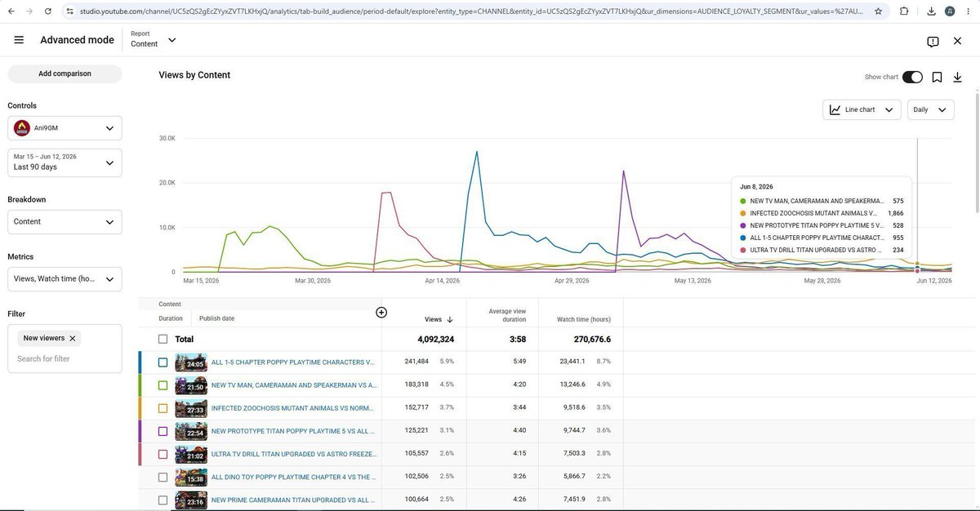Screen dimensions: 980x511
Task: Go forward in browser history
Action: pyautogui.click(x=29, y=11)
